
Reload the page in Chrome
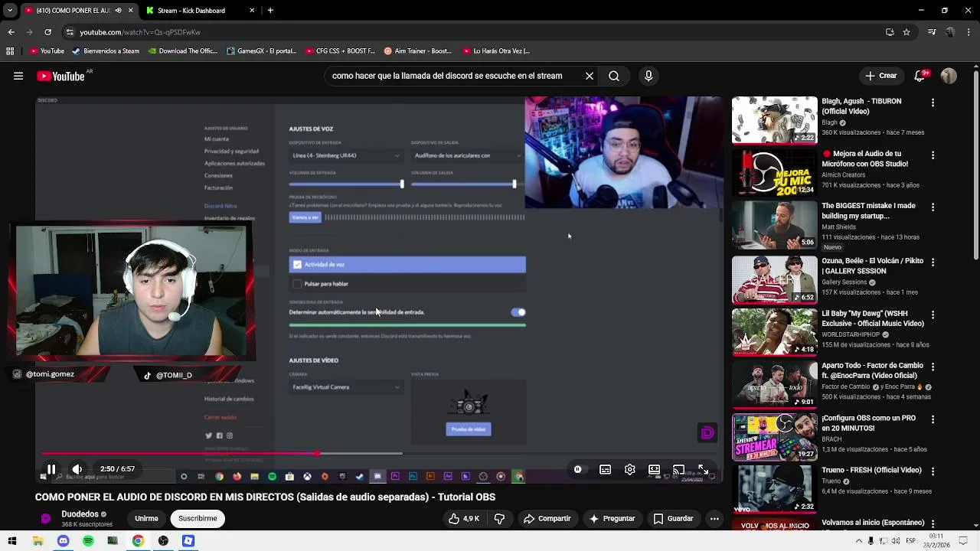[x=47, y=32]
